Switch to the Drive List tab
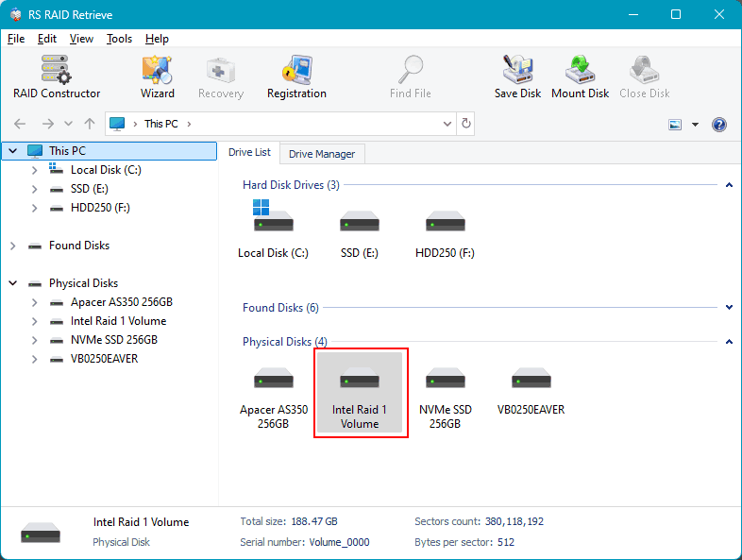This screenshot has height=560, width=742. 249,152
